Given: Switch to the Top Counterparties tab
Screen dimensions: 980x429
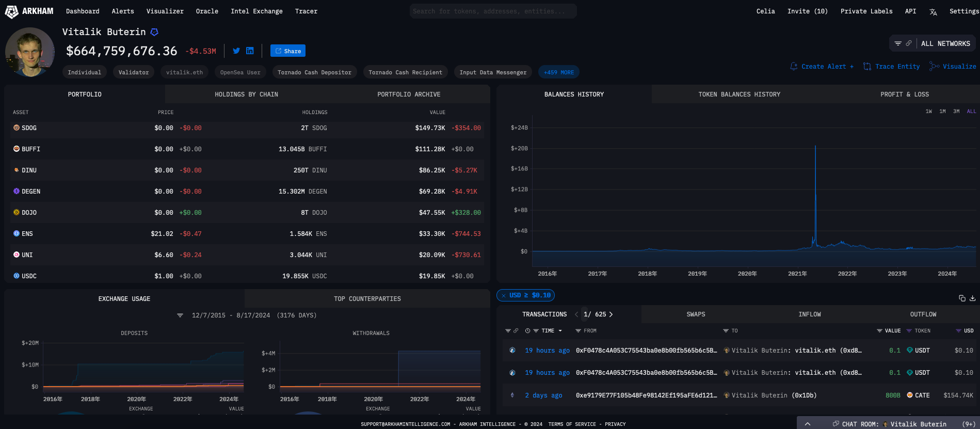Looking at the screenshot, I should [x=367, y=299].
